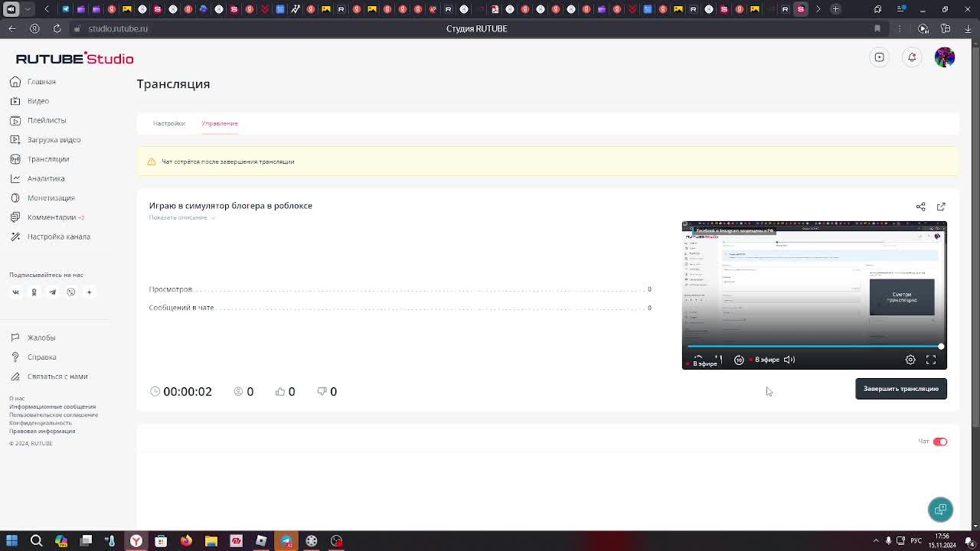980x551 pixels.
Task: Select the Управление tab
Action: coord(220,123)
